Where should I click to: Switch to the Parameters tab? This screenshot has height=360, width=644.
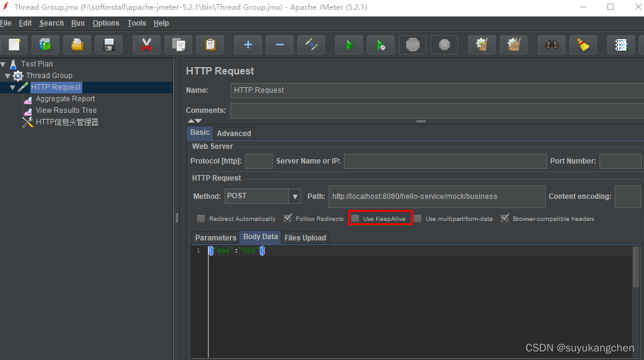(216, 237)
